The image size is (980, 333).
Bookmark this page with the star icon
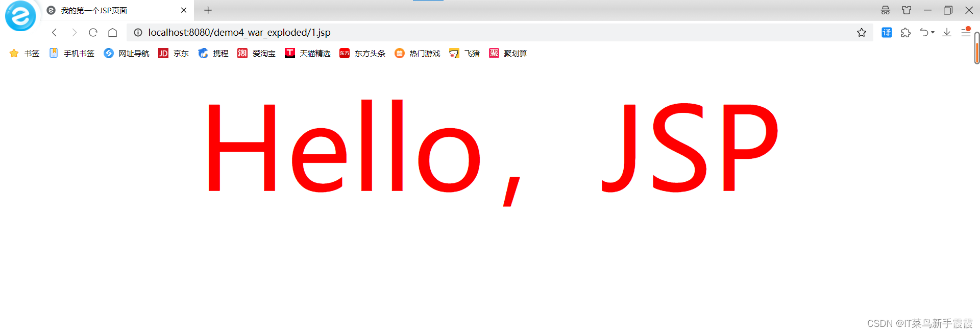(x=862, y=33)
